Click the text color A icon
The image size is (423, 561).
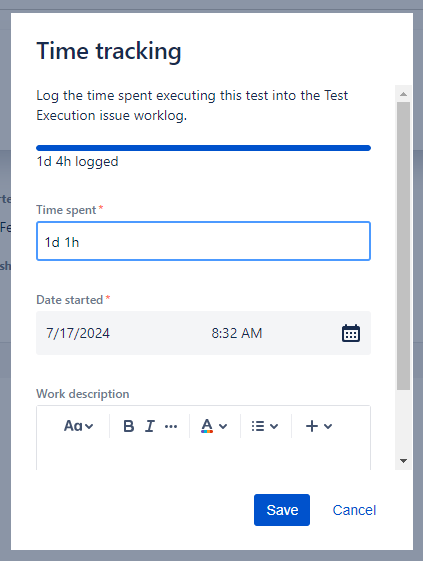click(x=207, y=426)
